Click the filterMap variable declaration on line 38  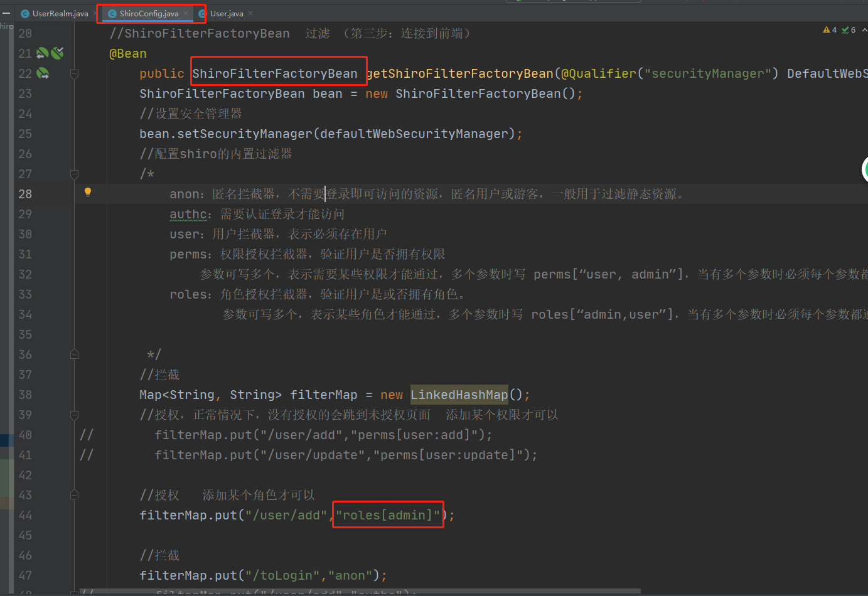(x=324, y=395)
